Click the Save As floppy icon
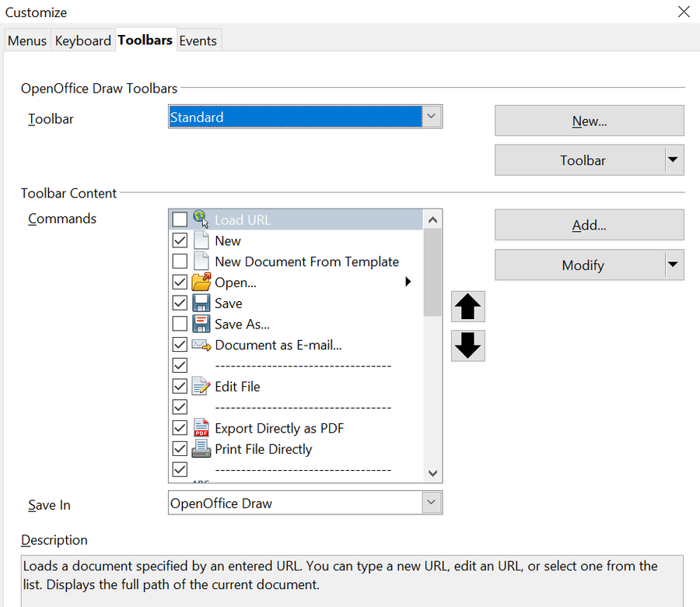The height and width of the screenshot is (607, 700). 201,324
